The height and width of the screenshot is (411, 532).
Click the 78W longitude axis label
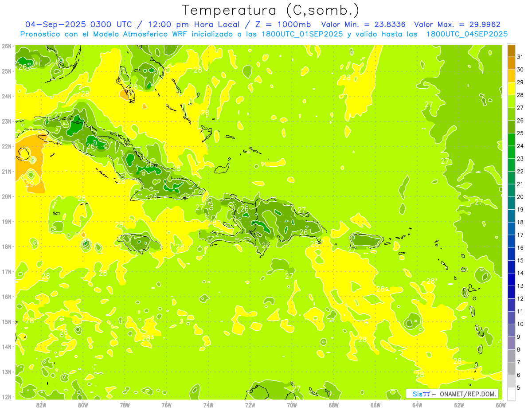pyautogui.click(x=125, y=405)
